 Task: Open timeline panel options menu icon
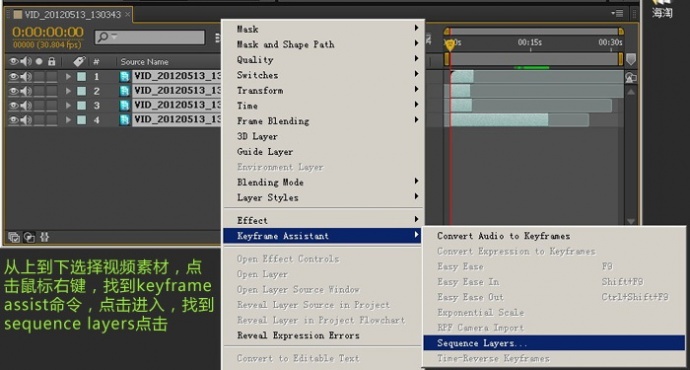tap(617, 14)
